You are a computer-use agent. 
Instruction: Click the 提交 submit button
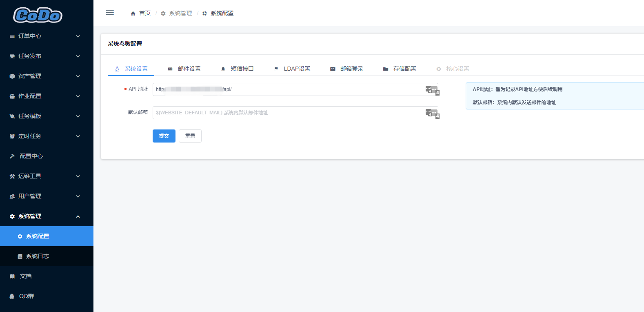[164, 136]
